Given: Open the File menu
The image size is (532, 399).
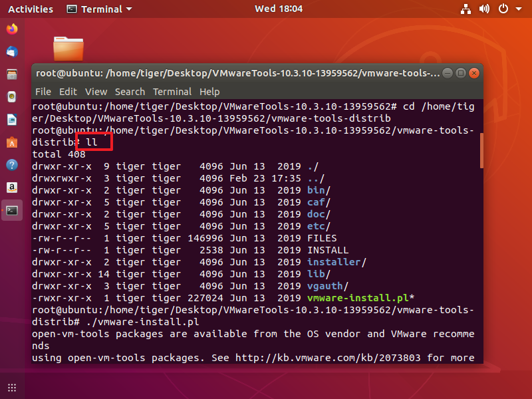Looking at the screenshot, I should [43, 92].
